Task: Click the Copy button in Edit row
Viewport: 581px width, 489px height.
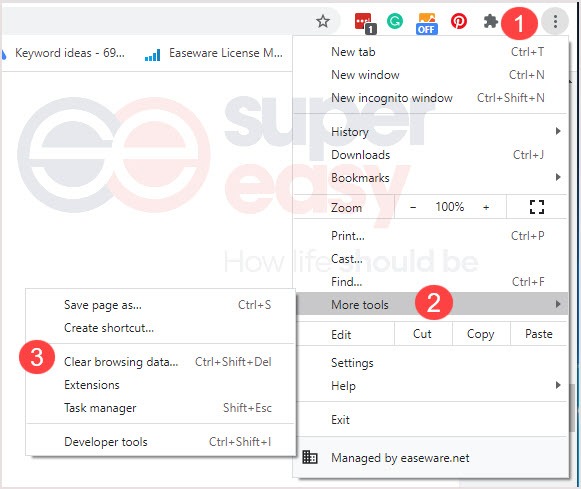Action: (x=481, y=334)
